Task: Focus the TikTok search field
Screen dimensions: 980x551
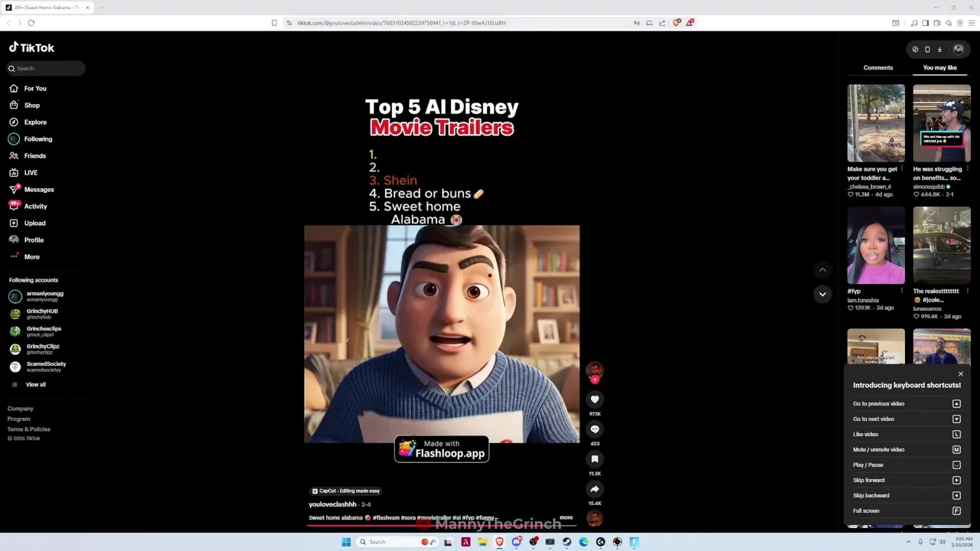Action: pos(46,69)
